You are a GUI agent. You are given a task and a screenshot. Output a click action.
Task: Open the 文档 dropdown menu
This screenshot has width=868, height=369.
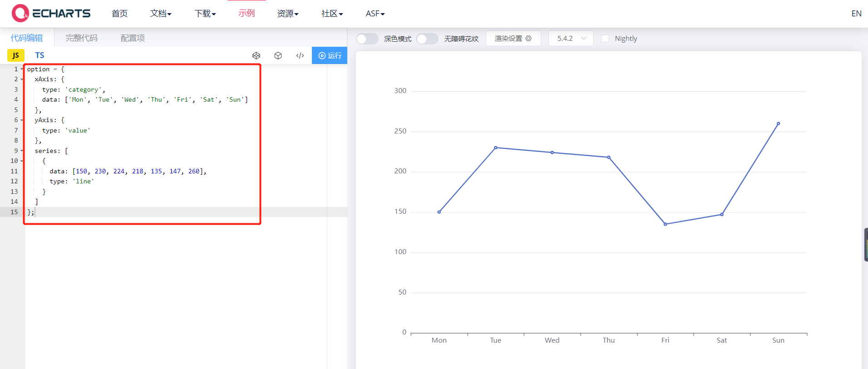pyautogui.click(x=161, y=14)
